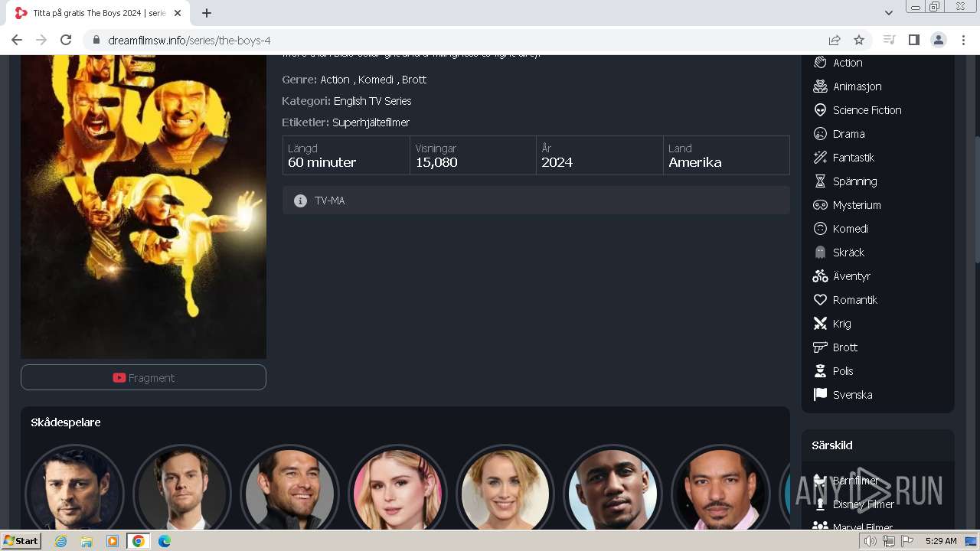Open Windows Explorer folder in taskbar

(x=87, y=541)
